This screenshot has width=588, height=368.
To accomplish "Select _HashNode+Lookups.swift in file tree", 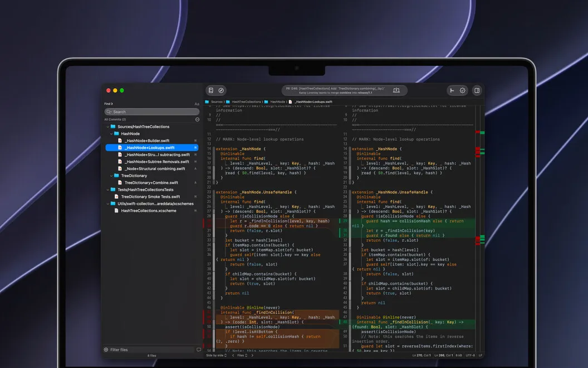I will [x=152, y=148].
